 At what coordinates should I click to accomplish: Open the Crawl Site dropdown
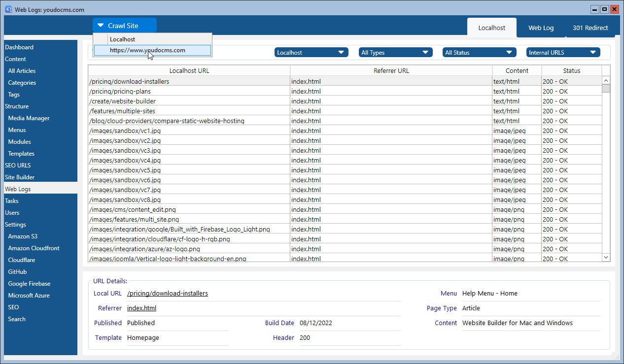click(124, 26)
